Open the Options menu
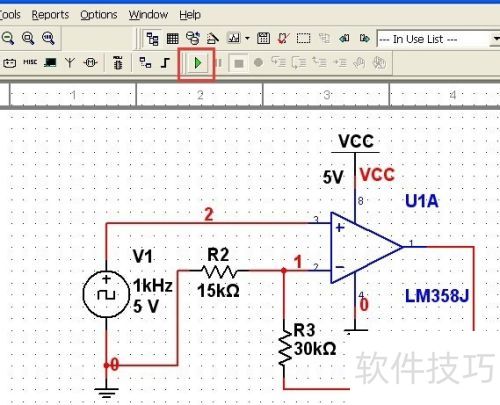 click(99, 15)
